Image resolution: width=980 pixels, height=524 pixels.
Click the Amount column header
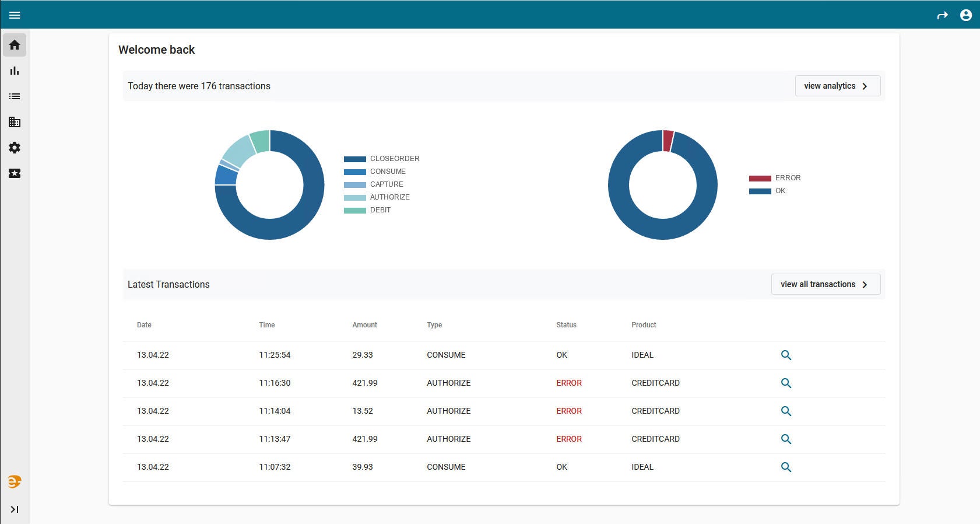click(364, 325)
